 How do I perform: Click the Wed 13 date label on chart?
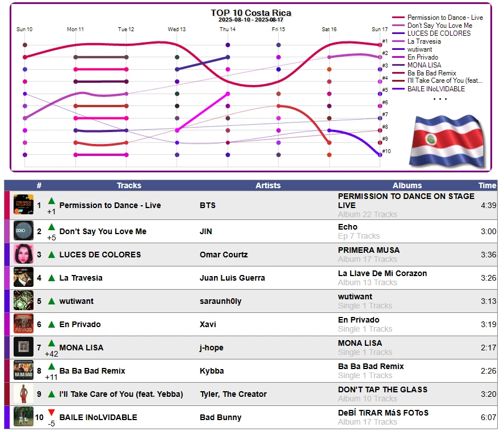click(177, 29)
